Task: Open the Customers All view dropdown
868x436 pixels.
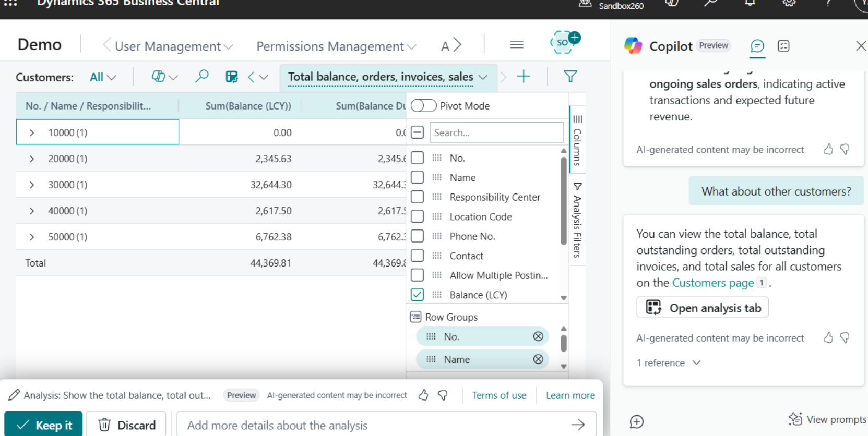Action: point(103,77)
